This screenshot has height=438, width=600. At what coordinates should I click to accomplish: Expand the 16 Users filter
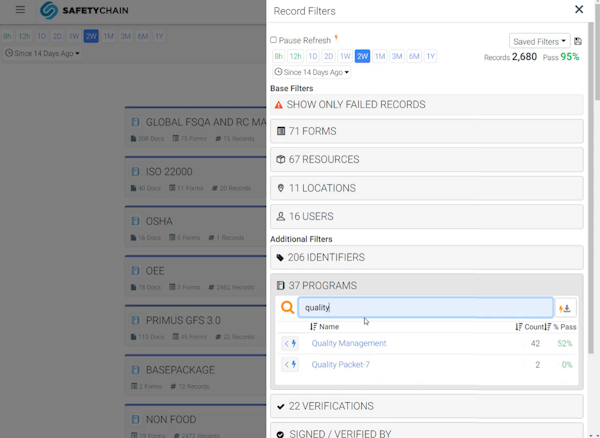[x=427, y=217]
